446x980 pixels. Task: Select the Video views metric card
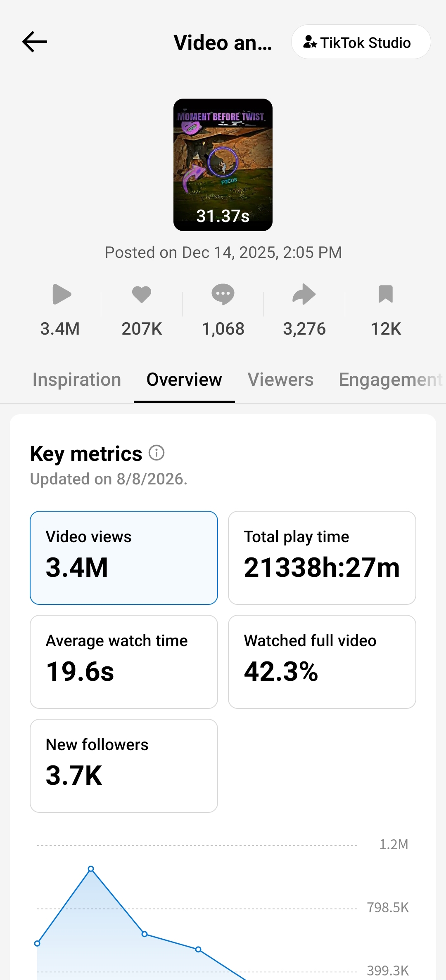click(124, 558)
